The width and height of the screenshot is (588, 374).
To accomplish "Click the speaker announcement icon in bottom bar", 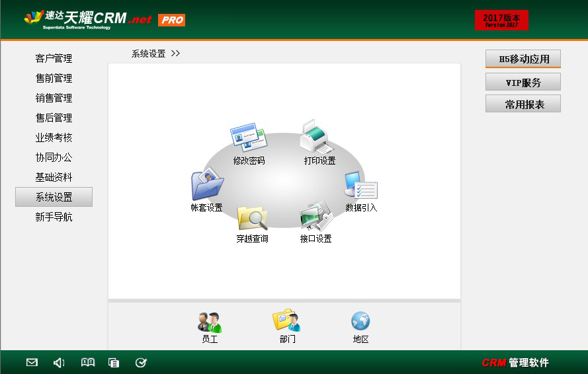I will [x=59, y=362].
